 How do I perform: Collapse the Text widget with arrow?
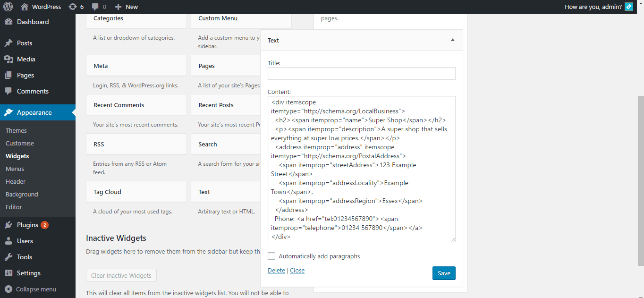(453, 40)
